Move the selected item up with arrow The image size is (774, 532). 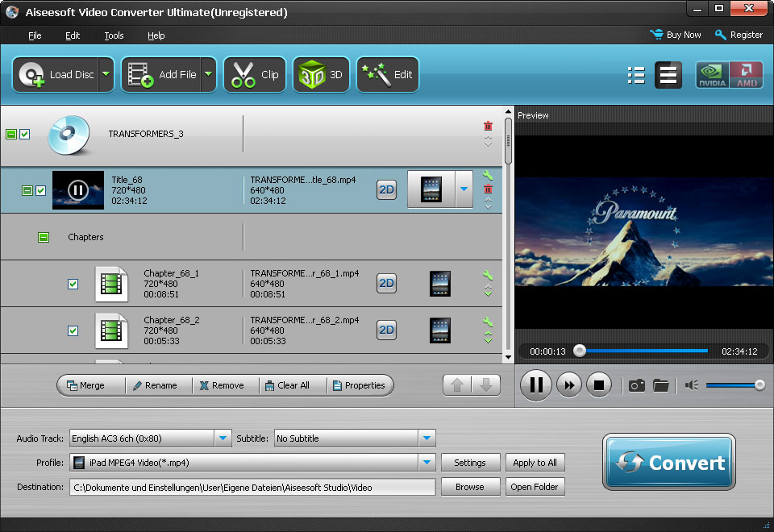tap(457, 385)
